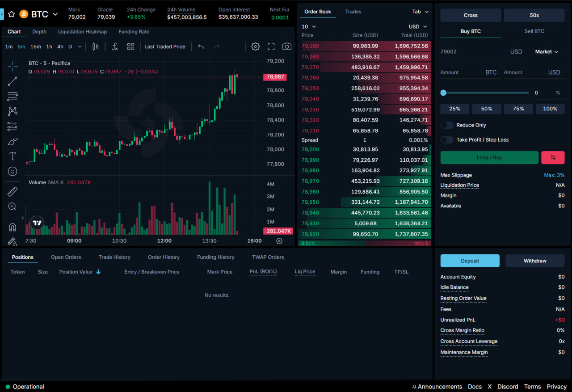Set amount to 25%
572x392 pixels.
[455, 109]
